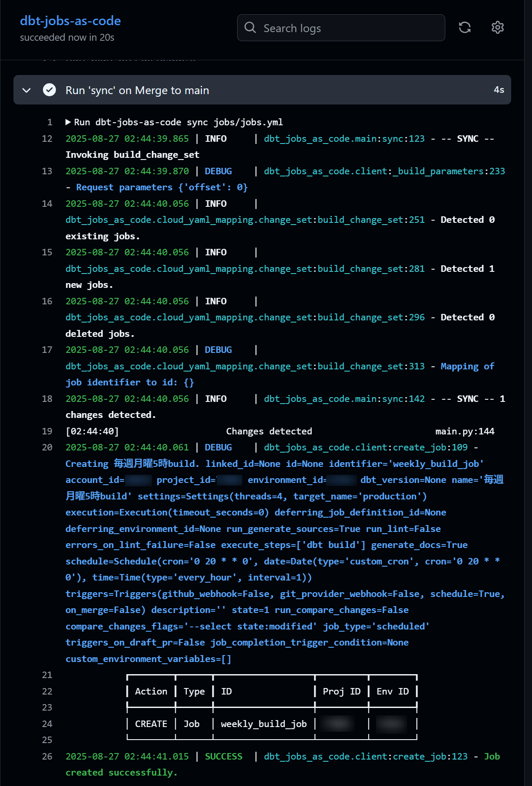
Task: Click "job identifier to id: {}" debug text
Action: click(x=130, y=382)
